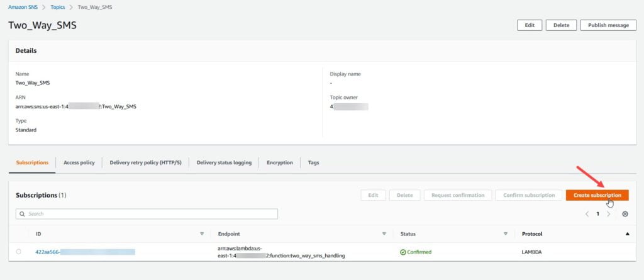Click the Status column header label
This screenshot has height=280, width=644.
[x=408, y=233]
